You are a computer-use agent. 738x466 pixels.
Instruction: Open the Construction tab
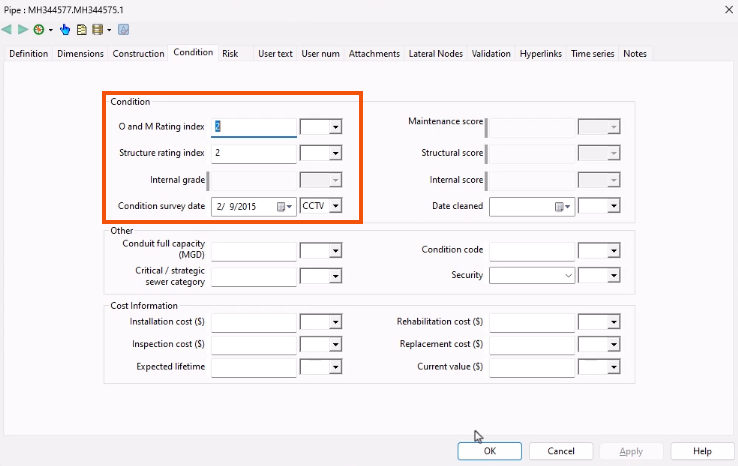tap(138, 54)
